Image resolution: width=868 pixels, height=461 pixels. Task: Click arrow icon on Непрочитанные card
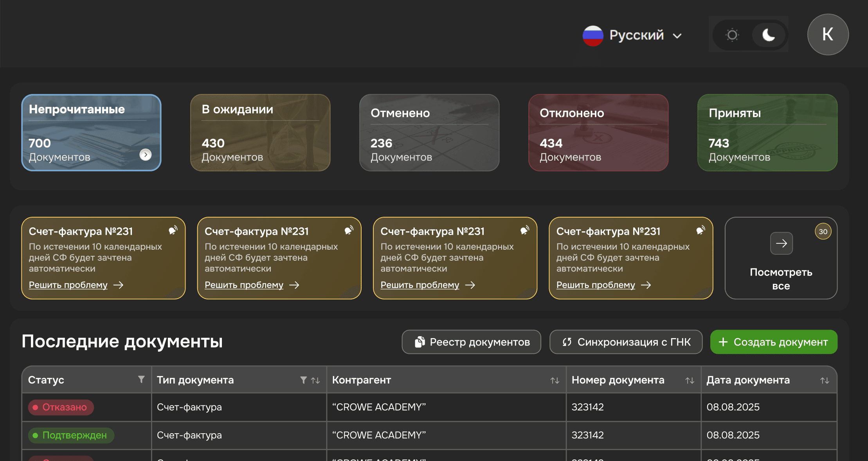pos(146,155)
